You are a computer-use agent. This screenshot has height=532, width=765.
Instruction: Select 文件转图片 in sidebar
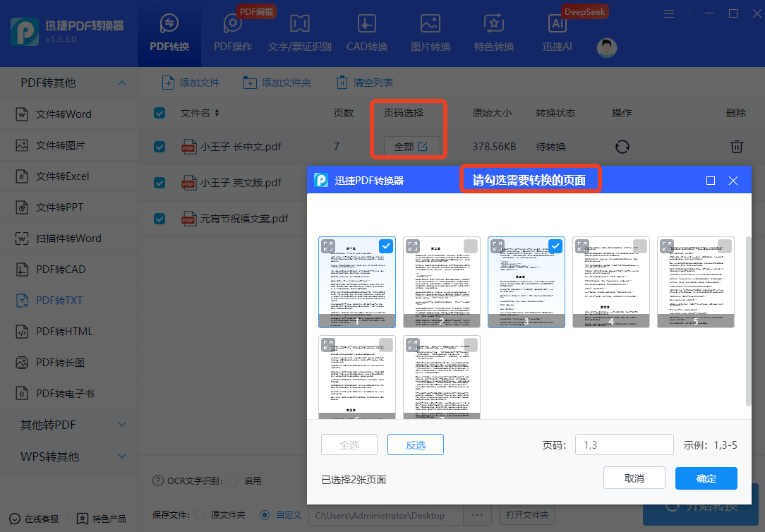click(x=68, y=145)
